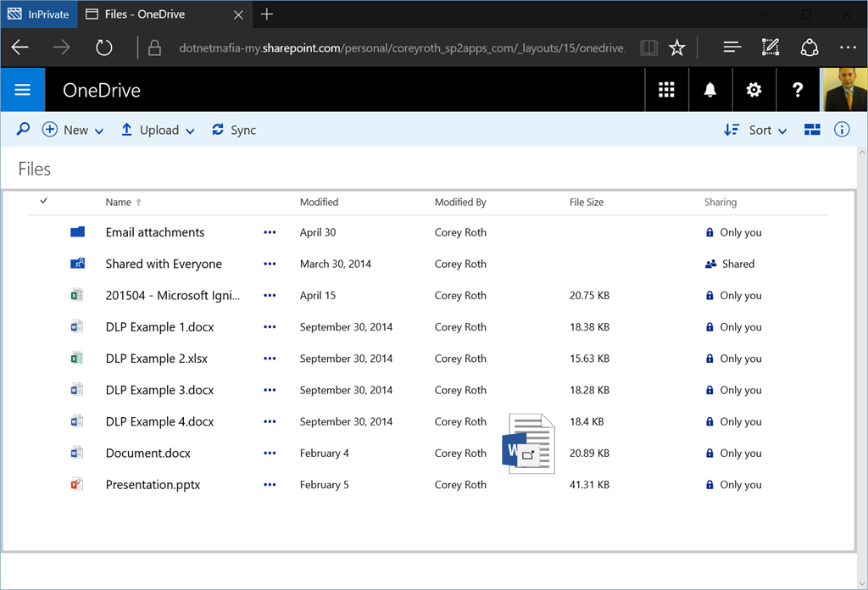
Task: Close the Files - OneDrive tab
Action: (238, 15)
